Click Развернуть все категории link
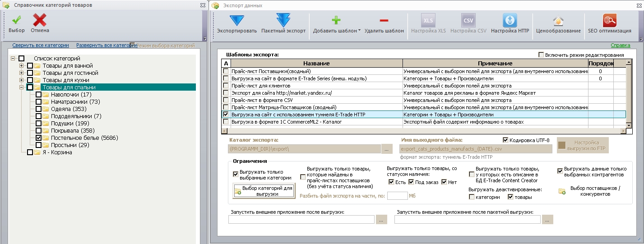 click(x=106, y=46)
